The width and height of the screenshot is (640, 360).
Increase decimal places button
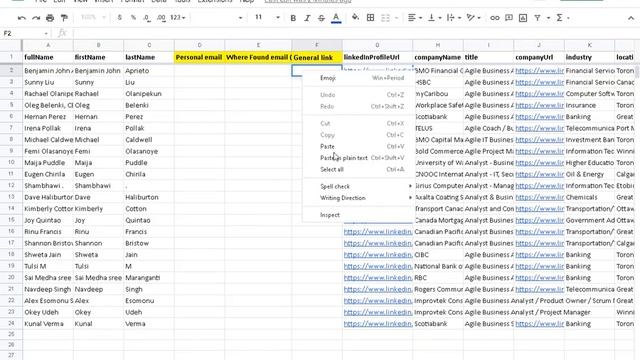tap(161, 18)
